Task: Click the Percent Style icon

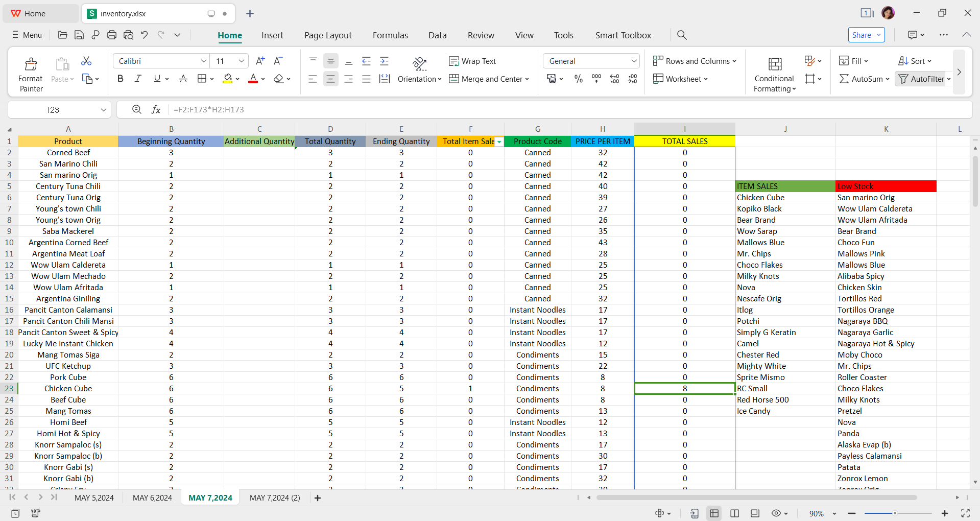Action: [x=579, y=79]
